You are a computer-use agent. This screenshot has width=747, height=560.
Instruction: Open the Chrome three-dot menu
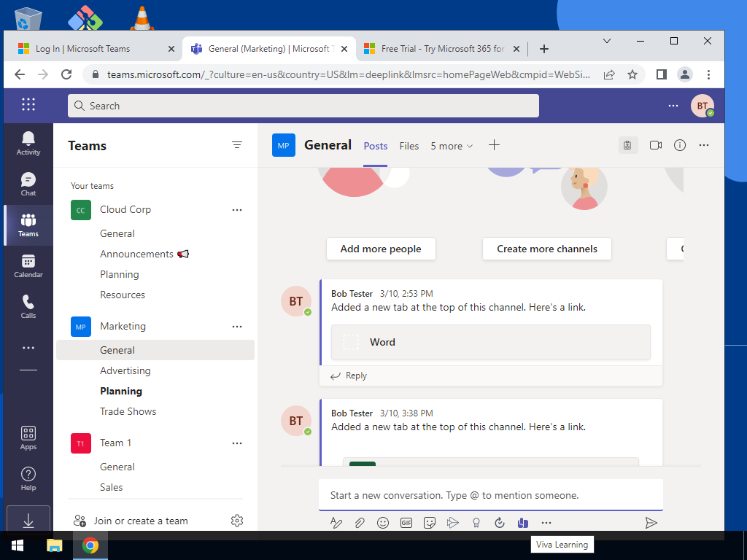708,74
